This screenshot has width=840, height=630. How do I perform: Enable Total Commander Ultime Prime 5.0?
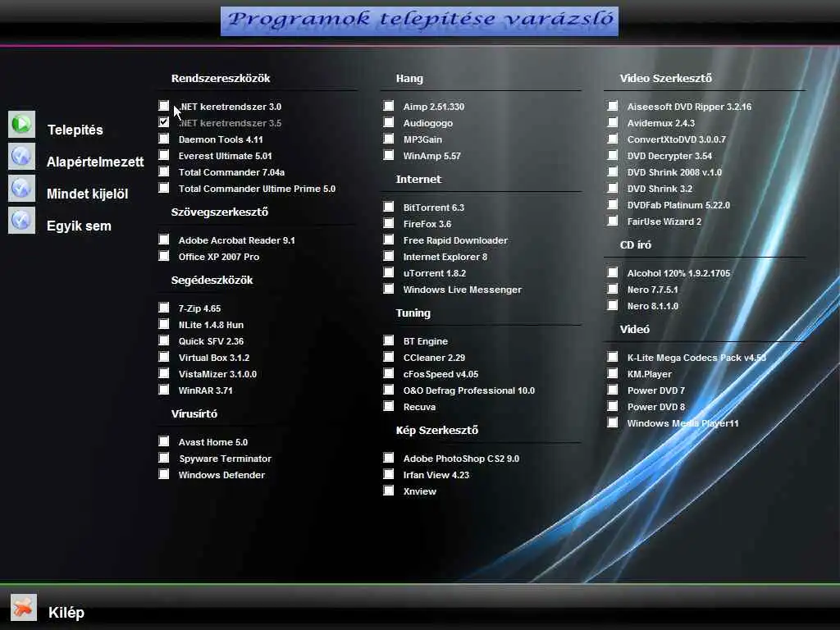[164, 188]
